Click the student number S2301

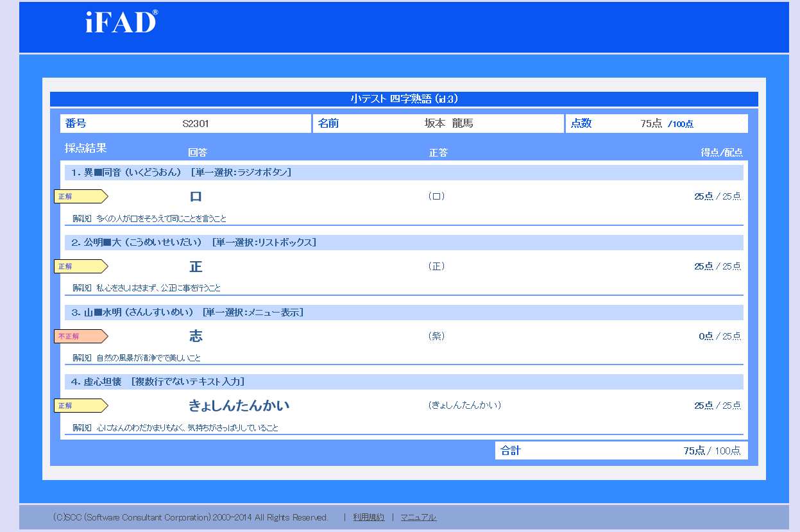point(196,124)
